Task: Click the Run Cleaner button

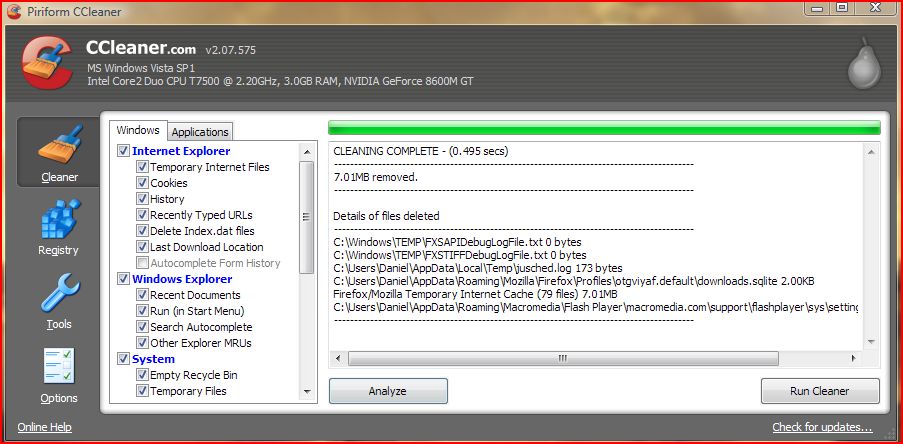Action: (x=820, y=391)
